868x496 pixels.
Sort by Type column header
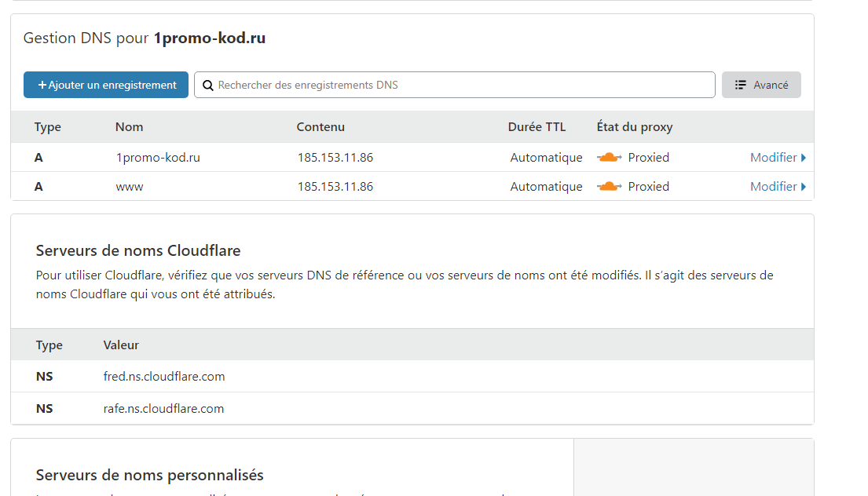pos(48,127)
